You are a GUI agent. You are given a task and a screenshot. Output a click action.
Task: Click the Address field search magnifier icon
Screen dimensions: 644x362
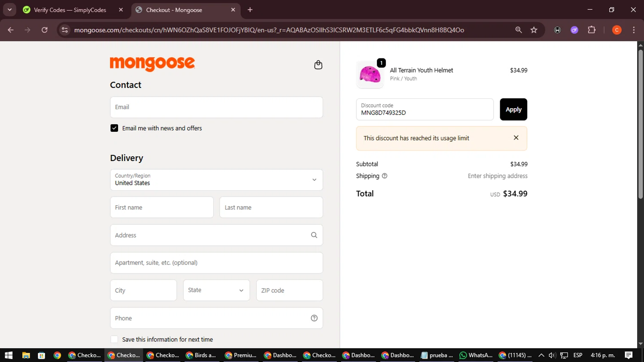click(x=314, y=235)
